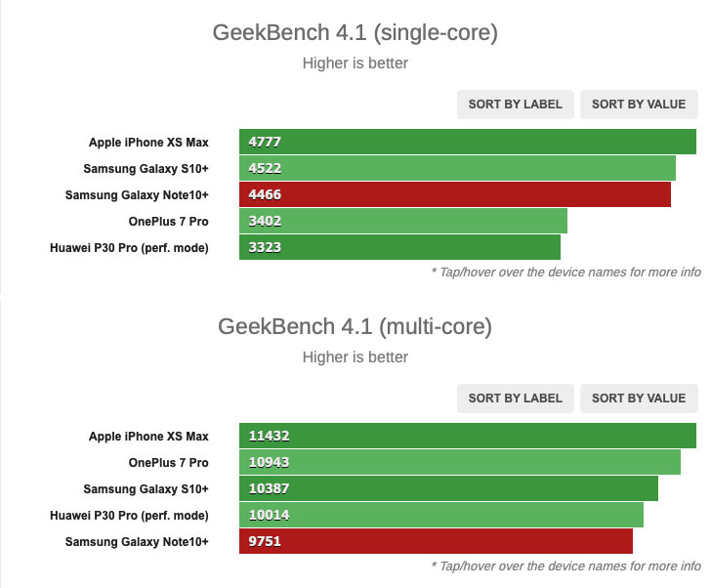Click the red 4466 score bar

point(455,194)
